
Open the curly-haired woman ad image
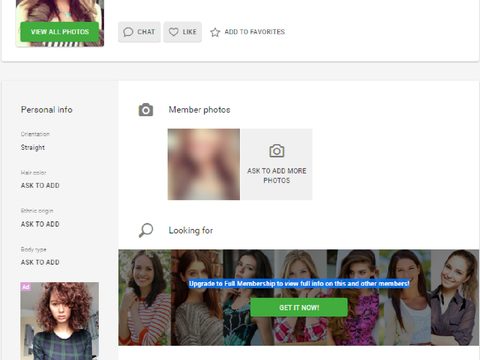tap(60, 321)
